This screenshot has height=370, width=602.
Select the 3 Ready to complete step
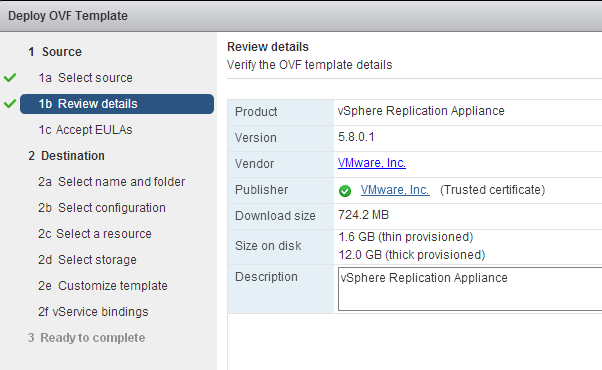86,338
